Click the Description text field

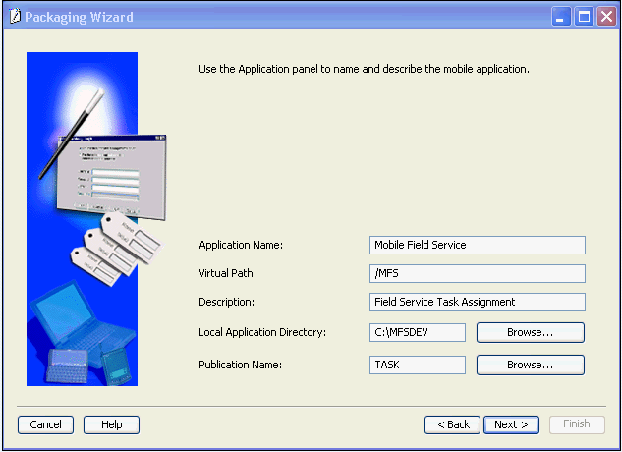coord(477,302)
